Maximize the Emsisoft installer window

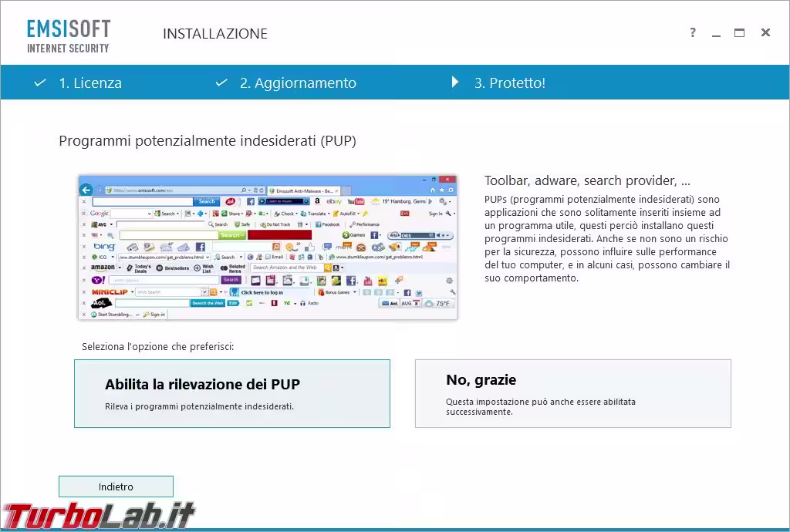(739, 32)
